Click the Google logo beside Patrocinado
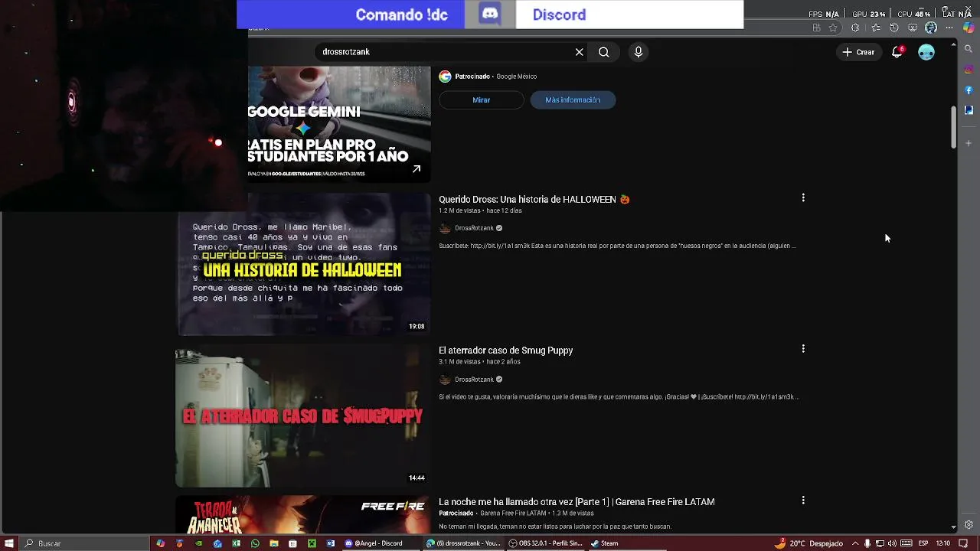 445,77
